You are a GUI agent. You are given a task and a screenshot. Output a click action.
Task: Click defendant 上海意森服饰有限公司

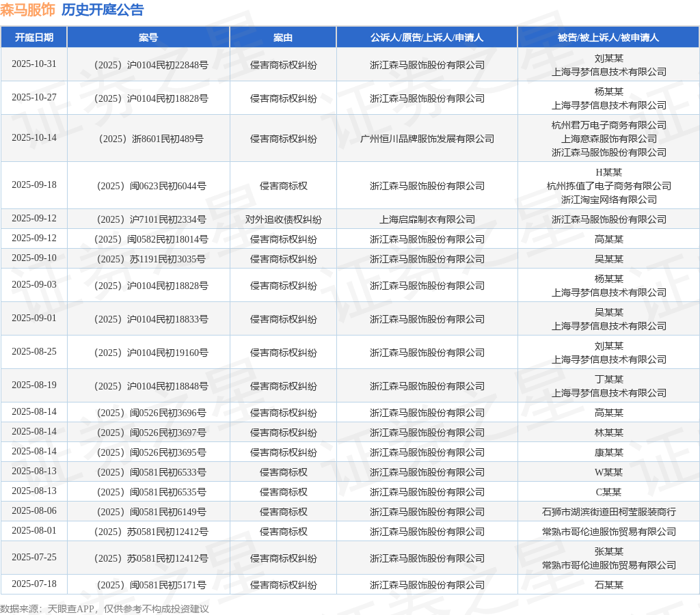tap(608, 139)
